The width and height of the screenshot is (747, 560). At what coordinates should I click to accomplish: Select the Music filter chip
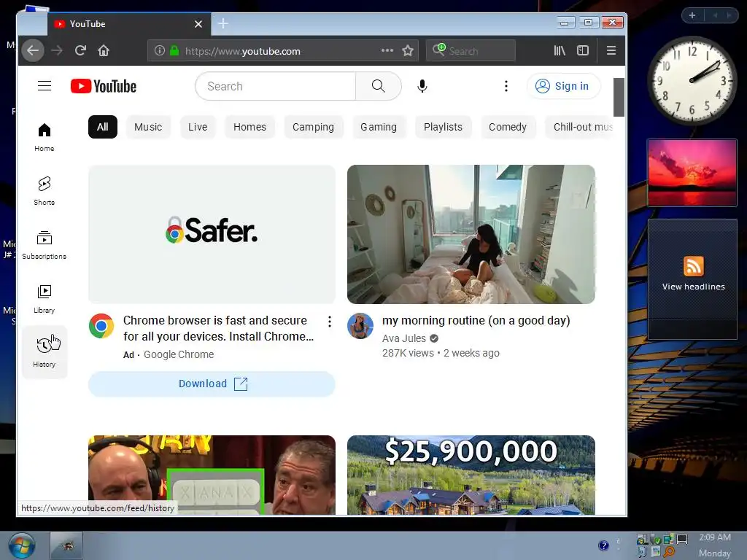[148, 127]
